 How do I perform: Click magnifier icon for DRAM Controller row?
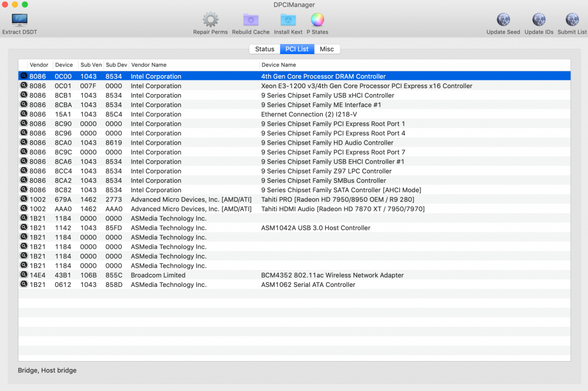pos(24,76)
